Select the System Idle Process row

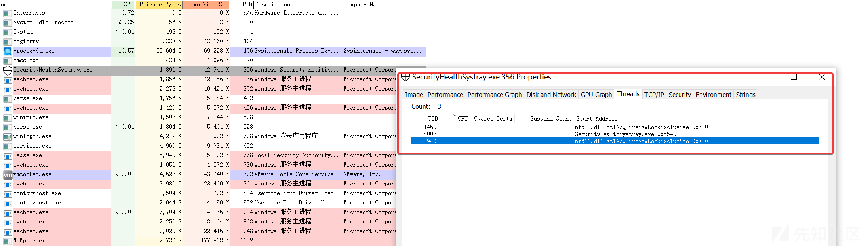click(214, 23)
